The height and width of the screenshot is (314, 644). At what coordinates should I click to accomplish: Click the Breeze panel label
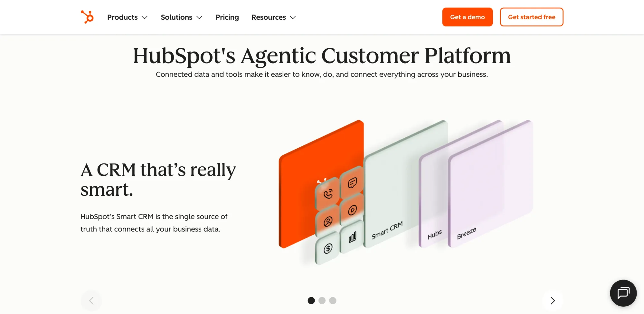[466, 233]
